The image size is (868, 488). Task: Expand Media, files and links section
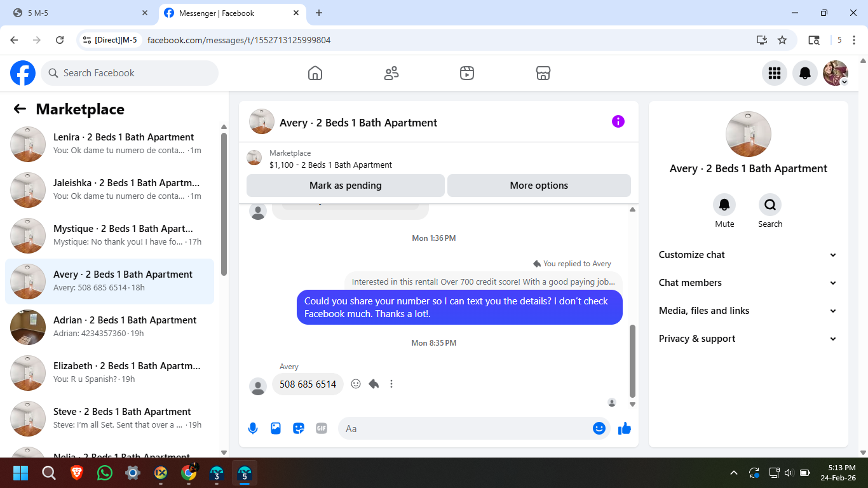pyautogui.click(x=749, y=311)
